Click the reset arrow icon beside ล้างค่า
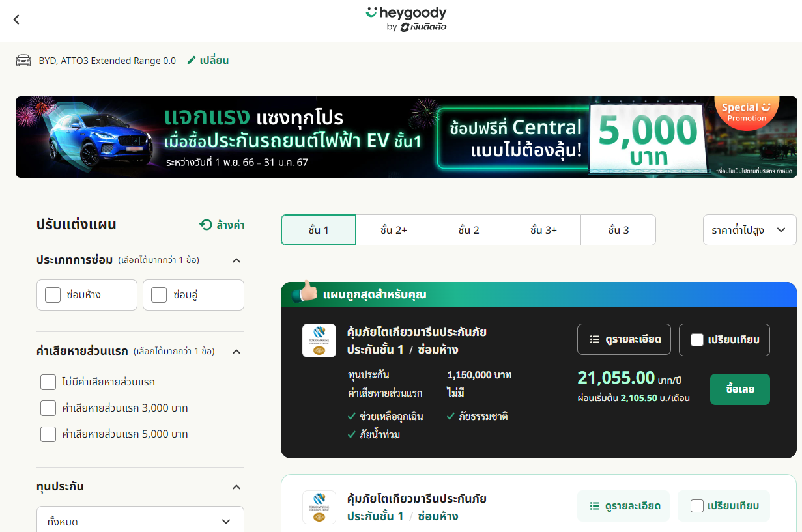Image resolution: width=802 pixels, height=532 pixels. pyautogui.click(x=206, y=225)
